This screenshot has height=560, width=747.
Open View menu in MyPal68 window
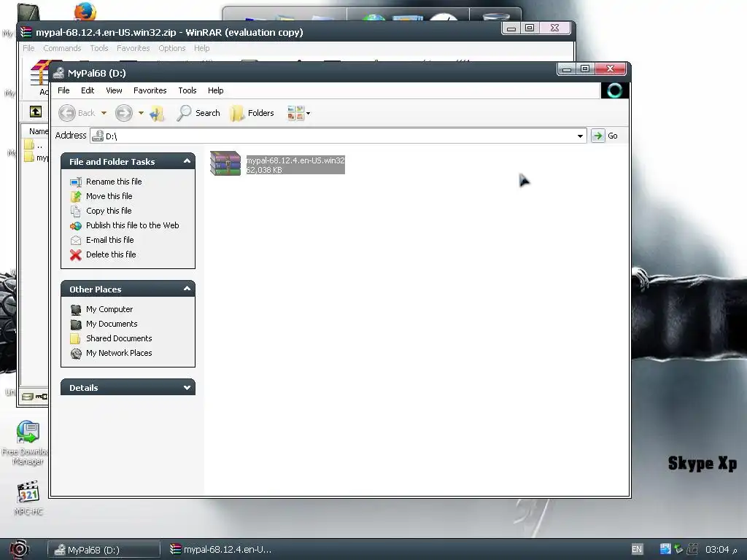[114, 90]
